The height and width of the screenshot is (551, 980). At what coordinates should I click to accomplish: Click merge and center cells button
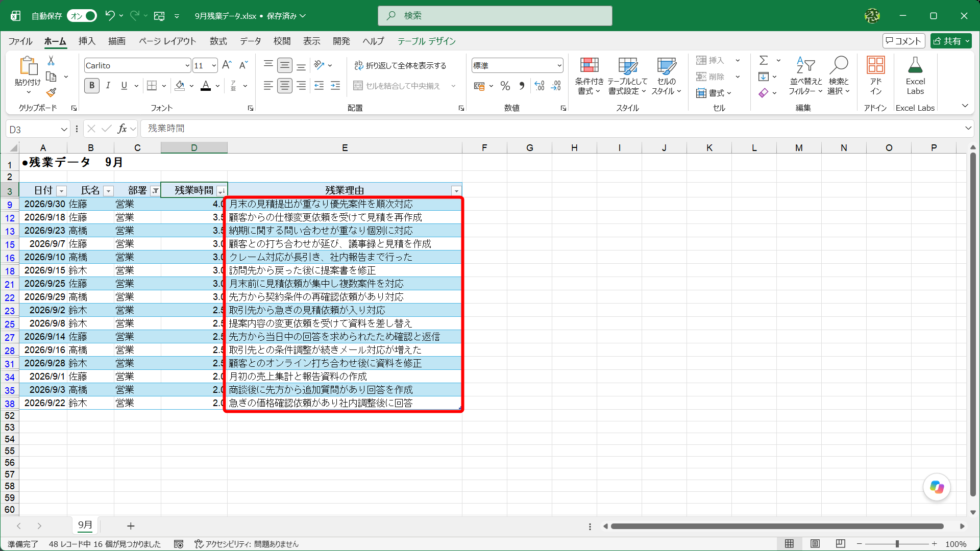coord(397,86)
